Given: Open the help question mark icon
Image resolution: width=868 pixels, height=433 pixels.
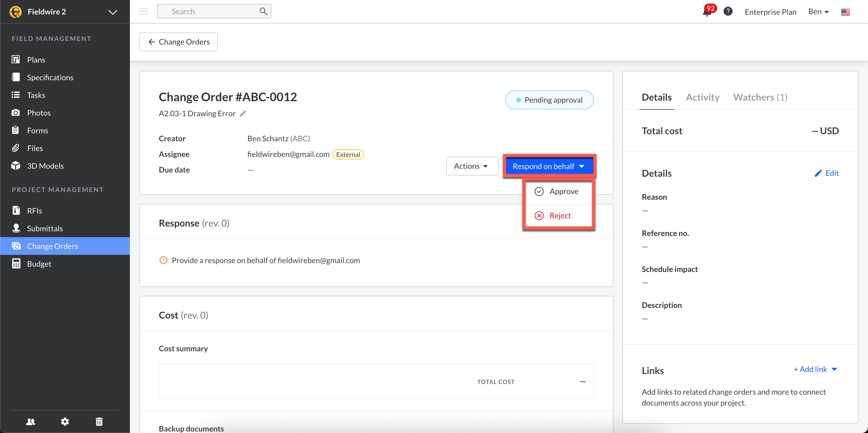Looking at the screenshot, I should [x=728, y=12].
